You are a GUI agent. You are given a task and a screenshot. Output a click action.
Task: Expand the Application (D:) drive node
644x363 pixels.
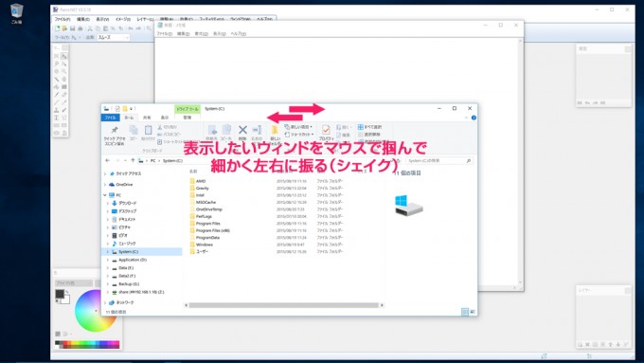coord(108,260)
